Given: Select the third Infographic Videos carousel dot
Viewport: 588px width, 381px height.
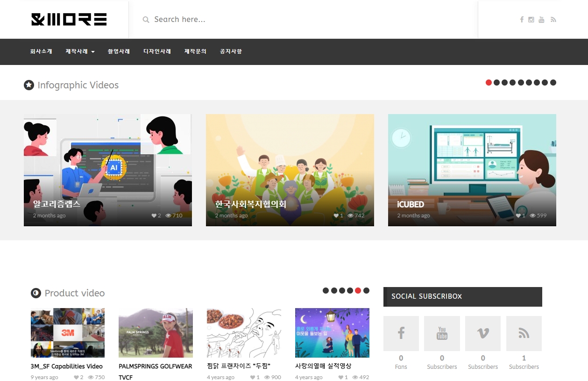Looking at the screenshot, I should 505,83.
